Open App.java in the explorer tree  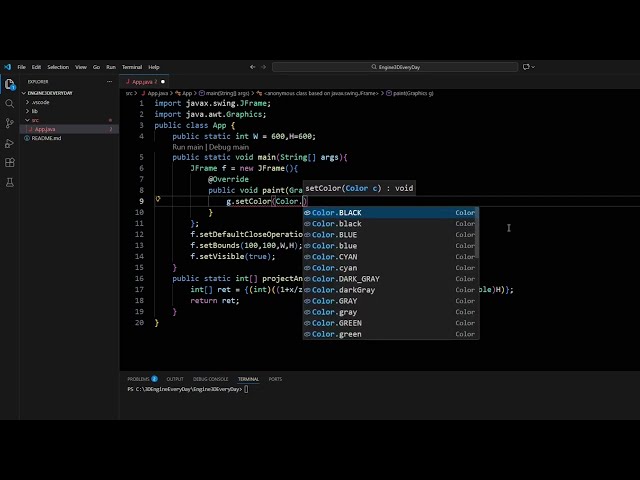click(45, 129)
